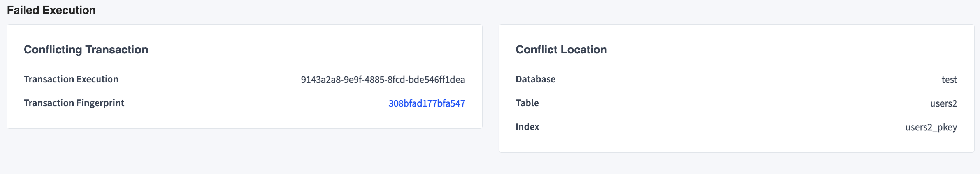The image size is (980, 174).
Task: Click the table value users2
Action: coord(943,103)
